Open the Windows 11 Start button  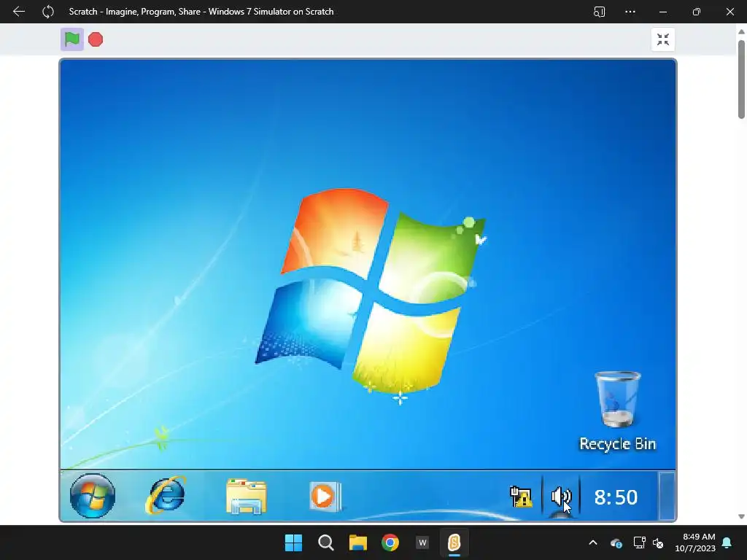coord(293,542)
